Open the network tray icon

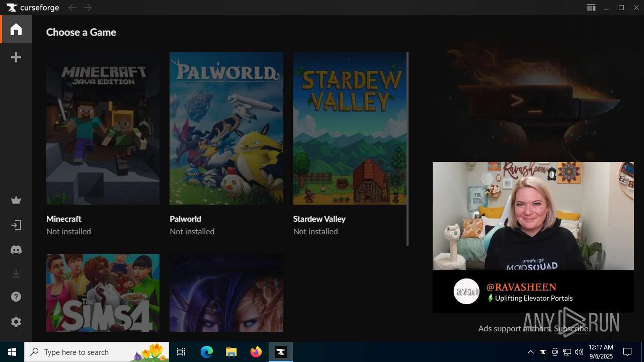pos(567,352)
